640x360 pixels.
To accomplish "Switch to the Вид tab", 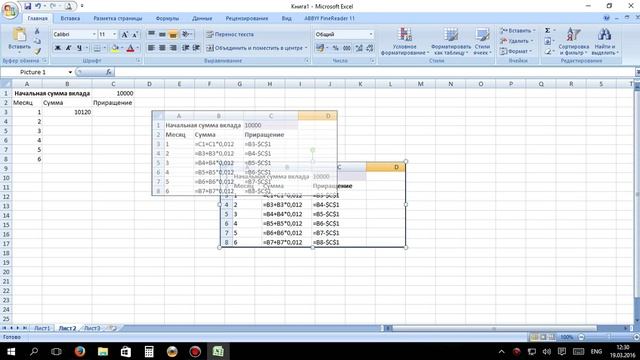I will click(286, 18).
